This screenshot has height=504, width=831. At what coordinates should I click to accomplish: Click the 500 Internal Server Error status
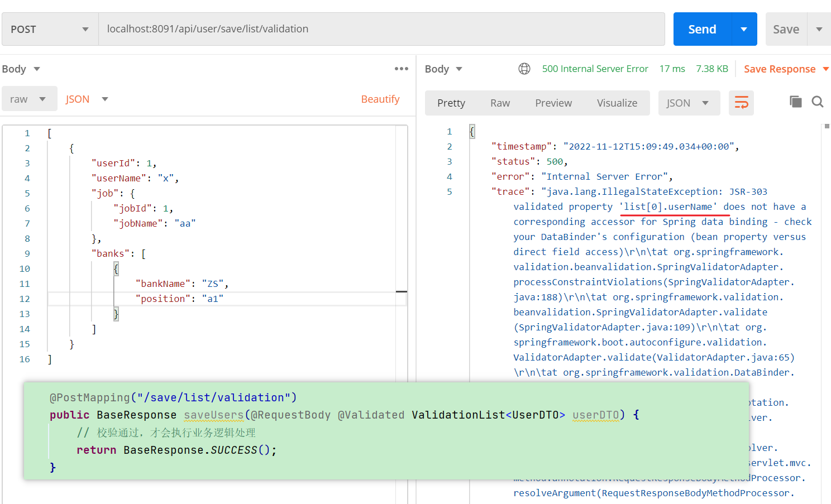click(x=595, y=69)
